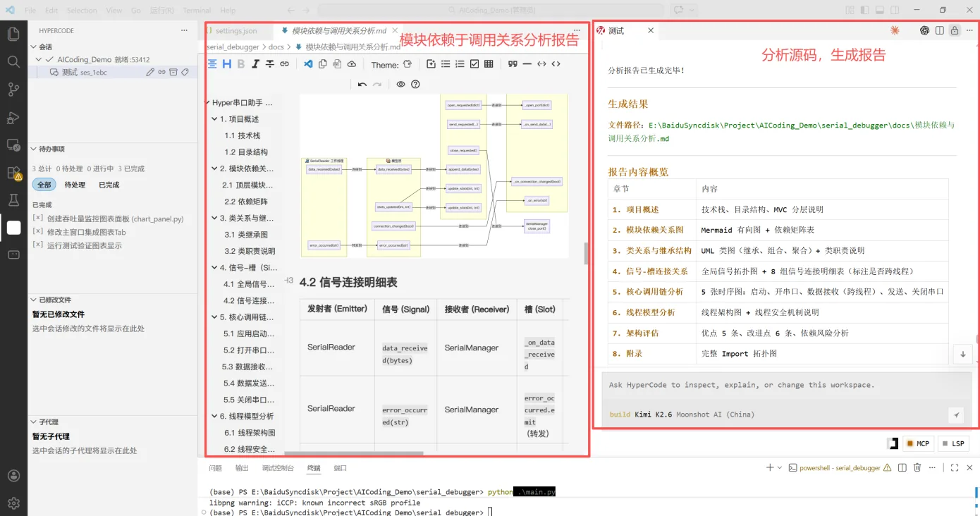The image size is (980, 516).
Task: Insert a numbered list
Action: click(460, 64)
